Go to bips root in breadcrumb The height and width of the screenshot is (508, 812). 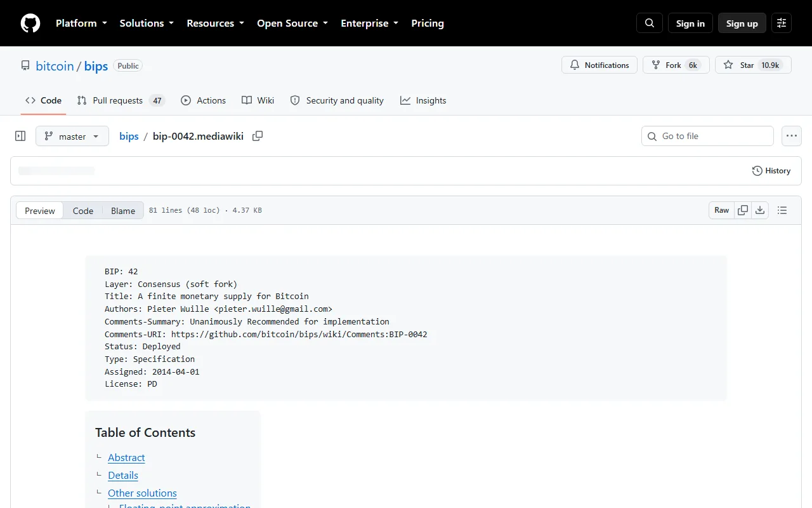(129, 136)
